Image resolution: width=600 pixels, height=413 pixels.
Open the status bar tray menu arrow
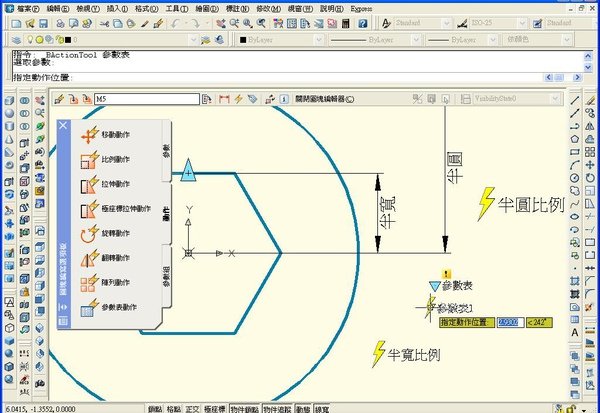coord(584,409)
